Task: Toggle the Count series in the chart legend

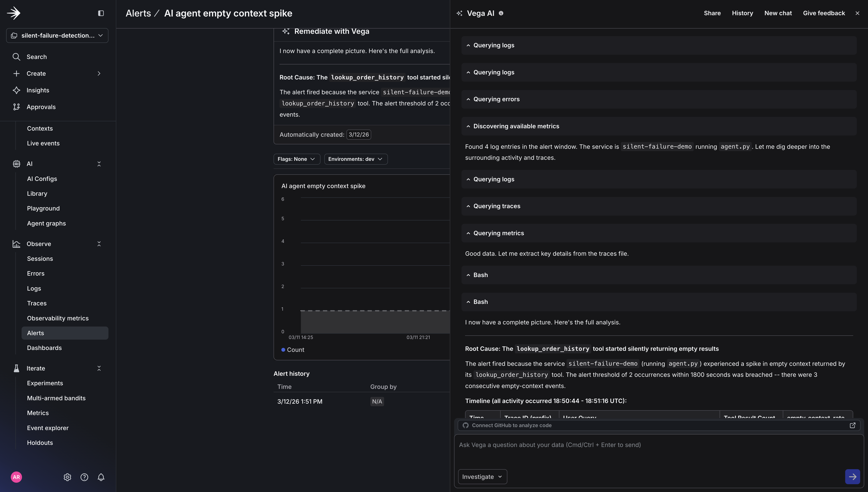Action: (x=295, y=350)
